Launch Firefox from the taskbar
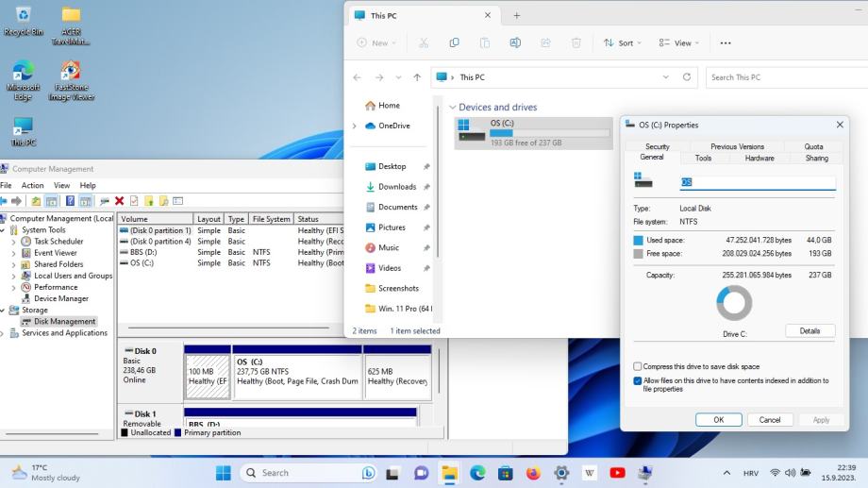 coord(533,473)
